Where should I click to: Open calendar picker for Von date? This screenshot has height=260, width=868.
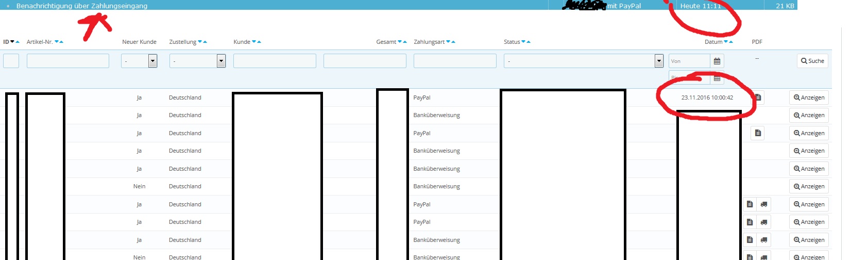717,61
